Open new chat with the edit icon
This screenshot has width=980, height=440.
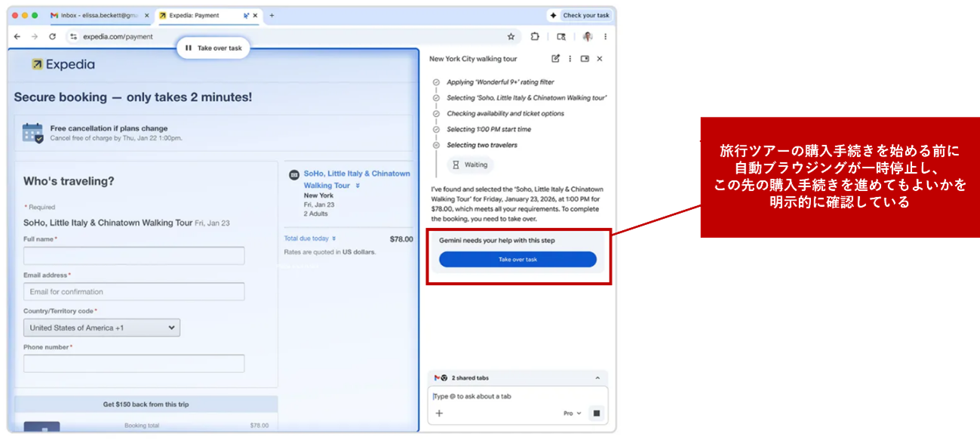(555, 59)
